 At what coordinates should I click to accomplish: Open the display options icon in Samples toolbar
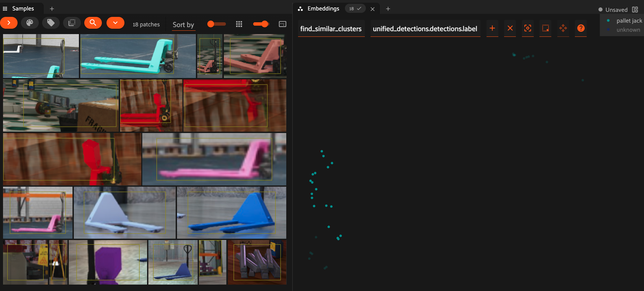(x=283, y=24)
